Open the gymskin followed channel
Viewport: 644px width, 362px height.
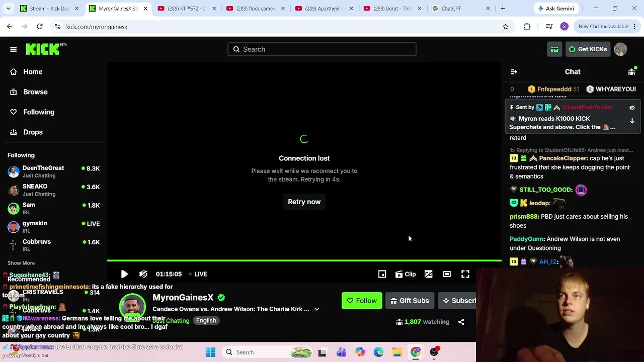click(x=53, y=227)
